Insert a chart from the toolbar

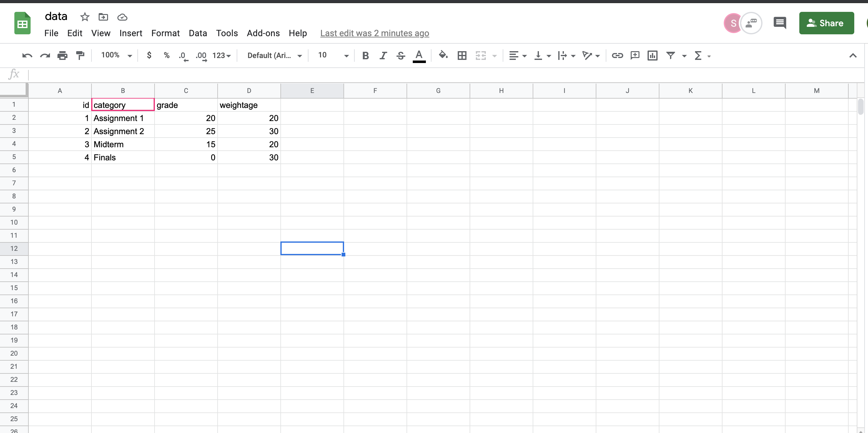click(x=652, y=56)
